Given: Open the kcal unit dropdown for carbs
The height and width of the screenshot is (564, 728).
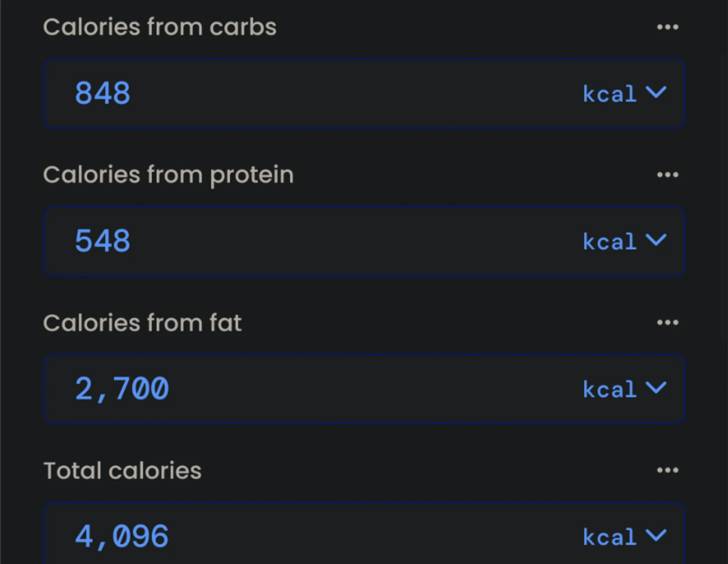Looking at the screenshot, I should pyautogui.click(x=624, y=94).
